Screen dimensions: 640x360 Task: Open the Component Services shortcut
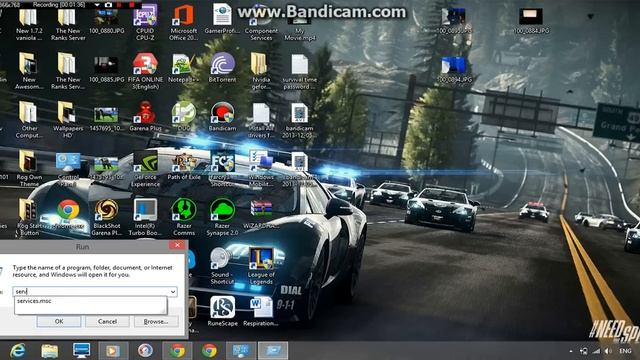pos(261,21)
